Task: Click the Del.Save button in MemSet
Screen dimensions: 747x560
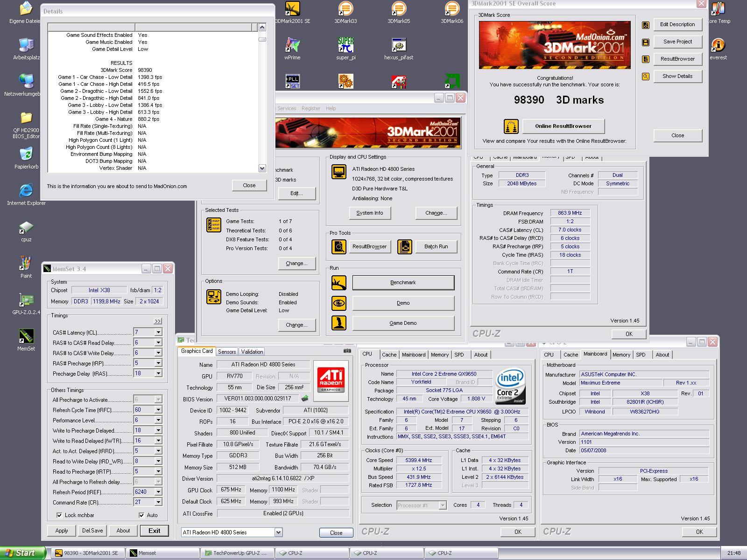Action: [92, 531]
